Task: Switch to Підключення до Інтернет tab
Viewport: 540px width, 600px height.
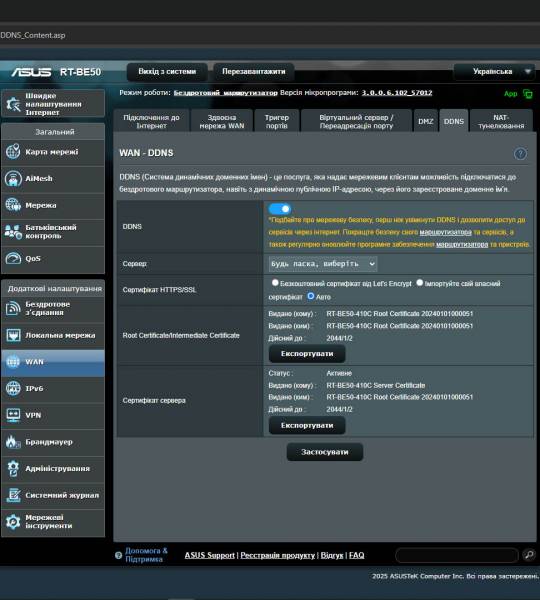Action: point(151,121)
